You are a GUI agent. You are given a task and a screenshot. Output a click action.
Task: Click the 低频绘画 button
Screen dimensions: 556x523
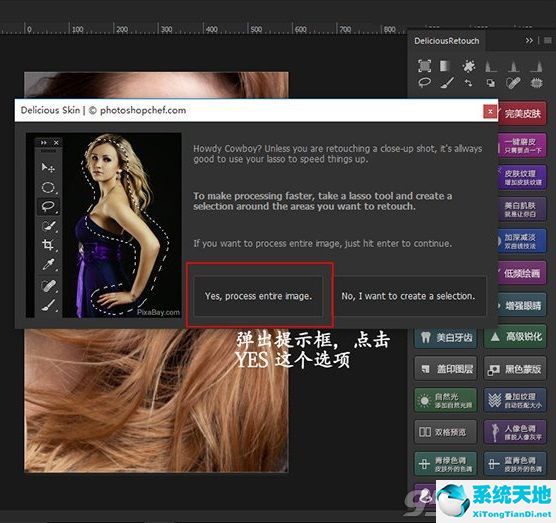pyautogui.click(x=522, y=273)
